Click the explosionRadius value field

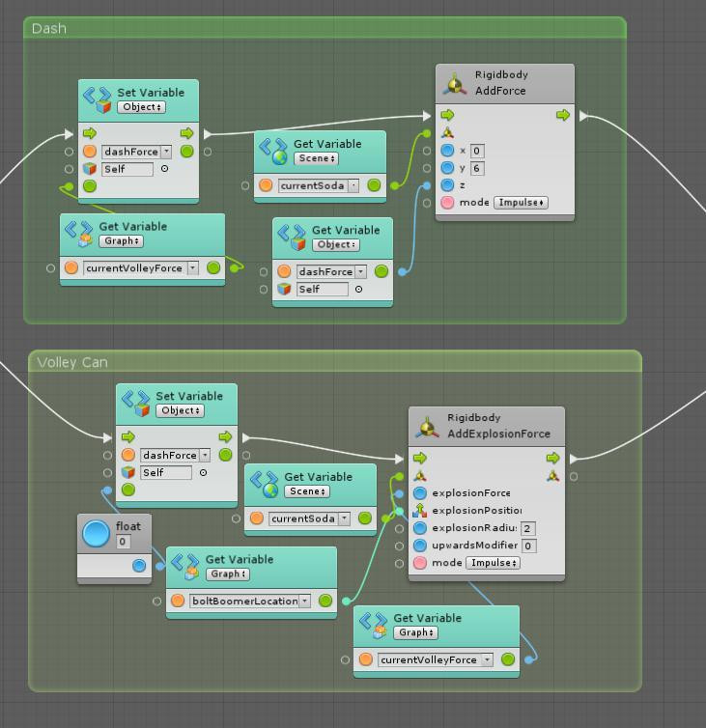[527, 528]
